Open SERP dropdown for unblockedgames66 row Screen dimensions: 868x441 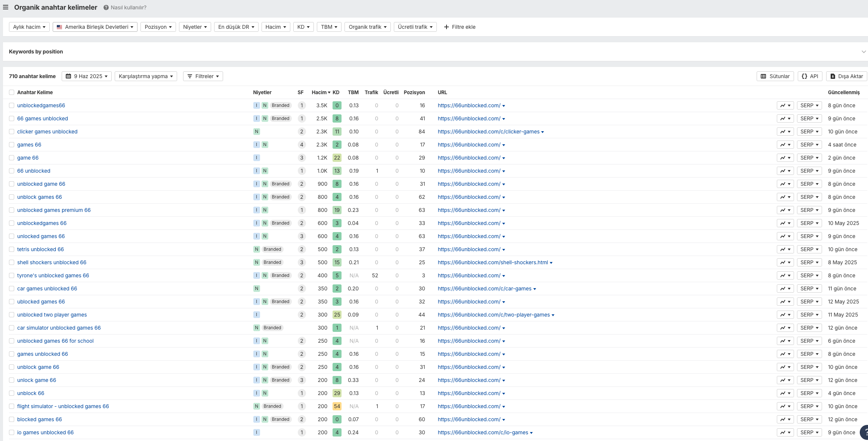pos(809,105)
